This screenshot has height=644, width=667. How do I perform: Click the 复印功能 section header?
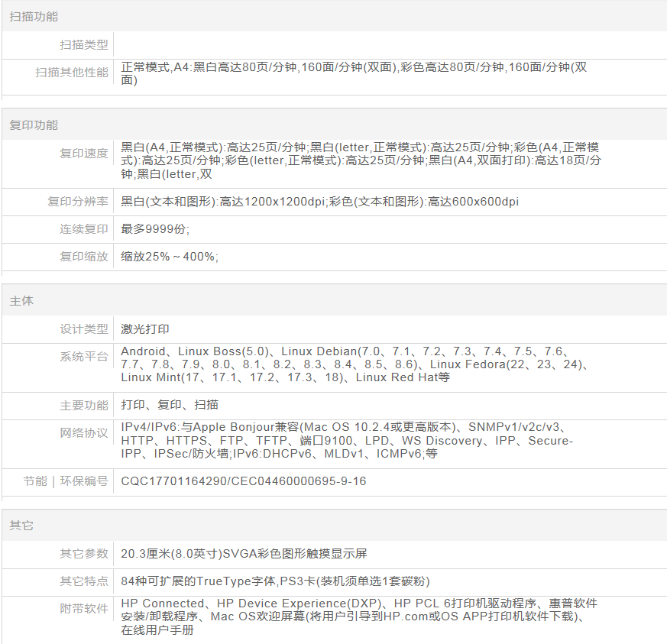click(33, 125)
